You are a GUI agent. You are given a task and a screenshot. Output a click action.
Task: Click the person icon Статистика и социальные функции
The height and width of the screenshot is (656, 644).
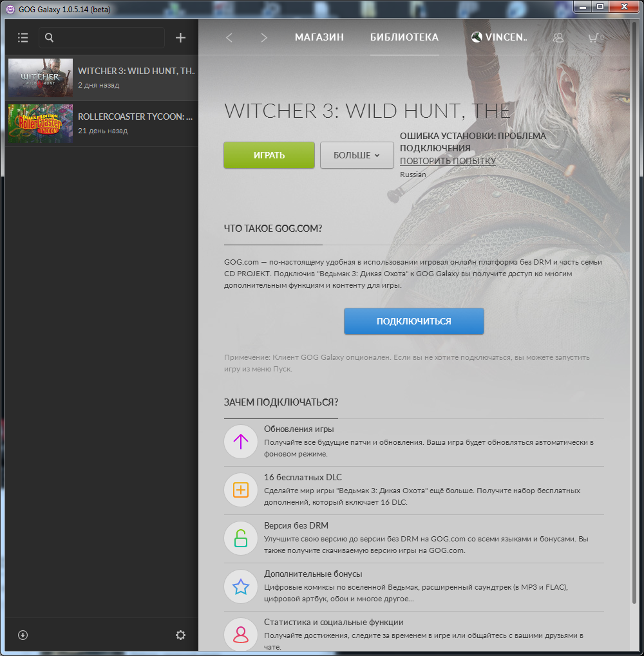241,634
